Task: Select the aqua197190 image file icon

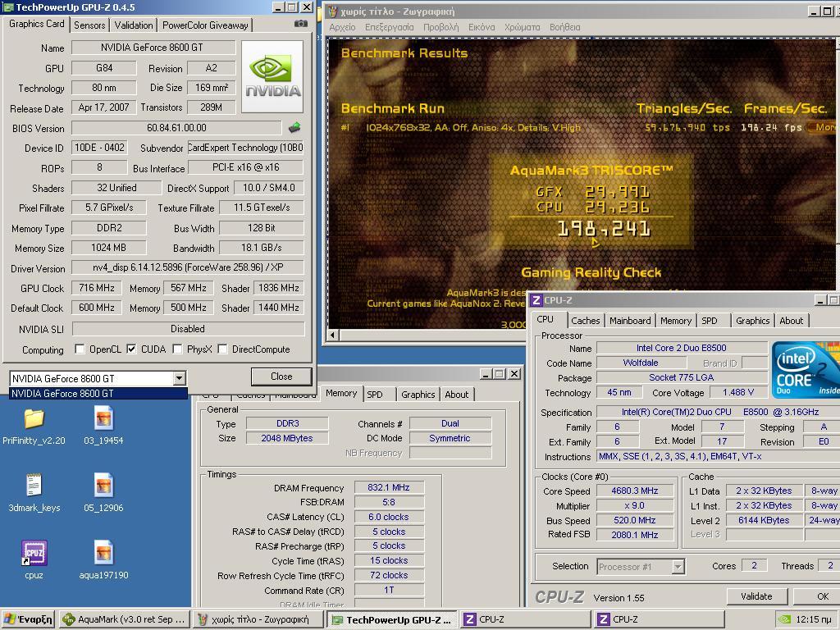Action: click(103, 553)
